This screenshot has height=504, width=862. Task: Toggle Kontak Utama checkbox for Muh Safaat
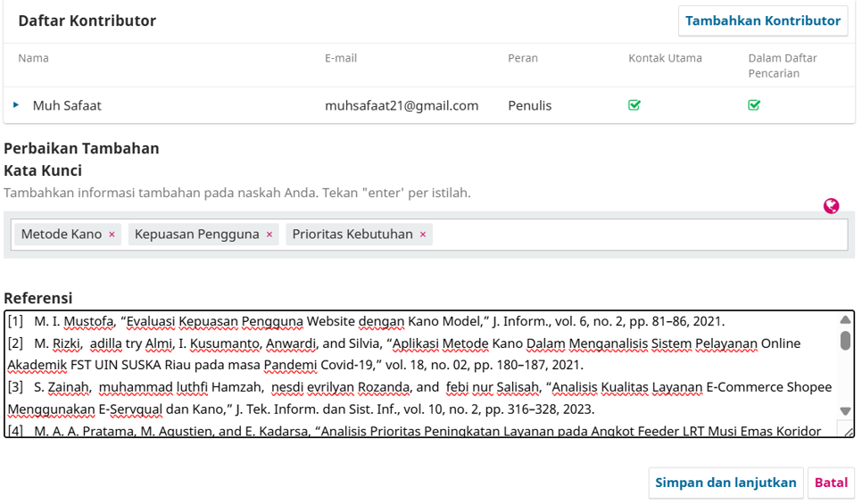pos(634,105)
